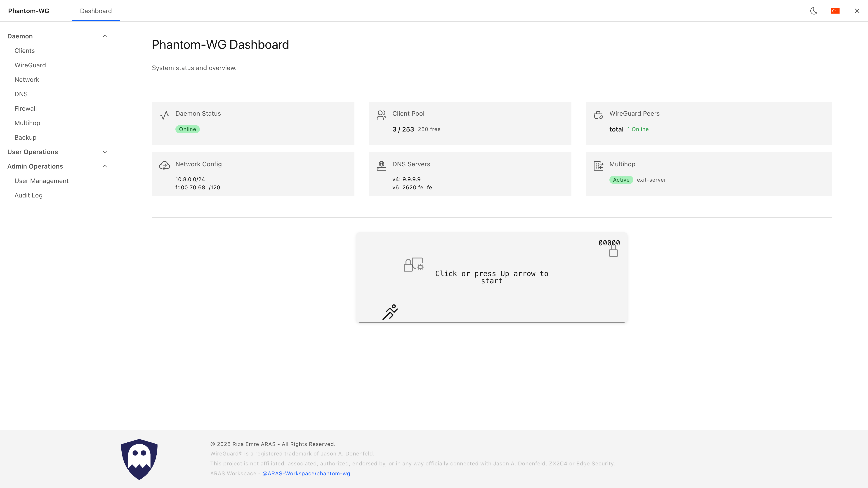Select the DNS sidebar item
Viewport: 868px width, 488px height.
pos(21,94)
